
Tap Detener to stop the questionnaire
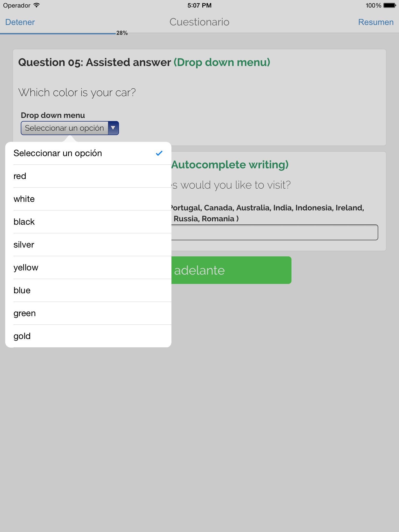[x=20, y=22]
